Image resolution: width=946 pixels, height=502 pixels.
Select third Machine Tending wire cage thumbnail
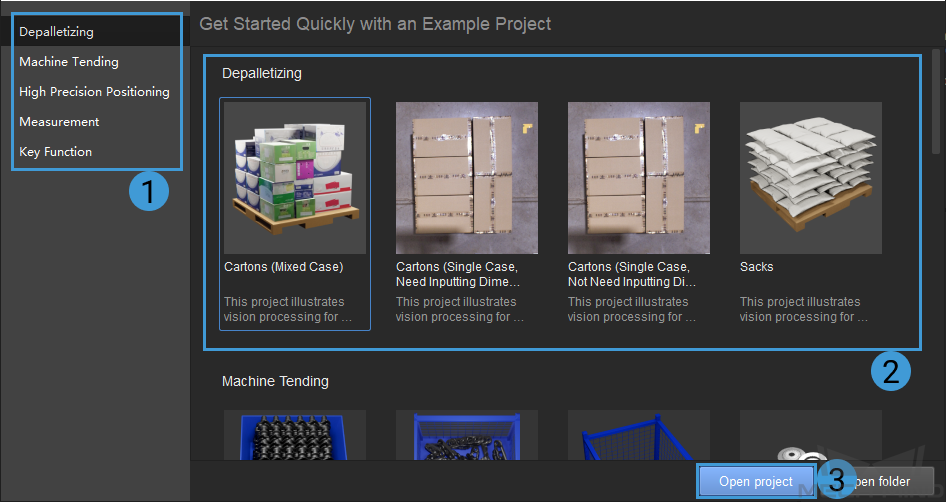coord(639,435)
